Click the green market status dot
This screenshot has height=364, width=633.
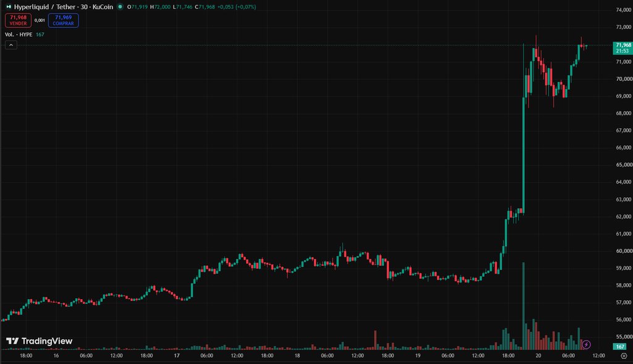coord(120,6)
